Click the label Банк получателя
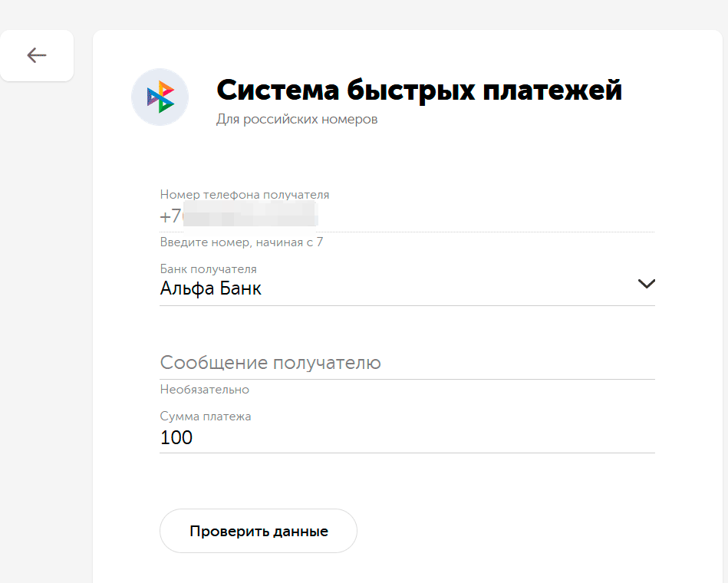The width and height of the screenshot is (728, 583). tap(209, 269)
